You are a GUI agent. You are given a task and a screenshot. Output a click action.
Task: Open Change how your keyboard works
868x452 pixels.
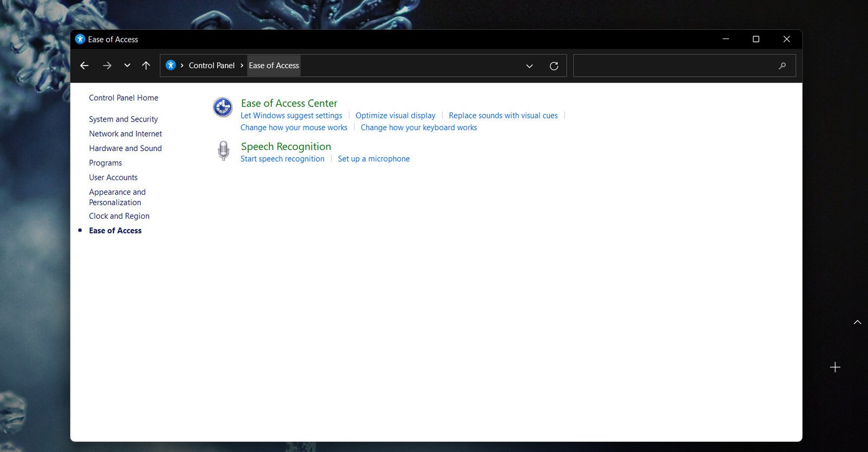click(419, 128)
